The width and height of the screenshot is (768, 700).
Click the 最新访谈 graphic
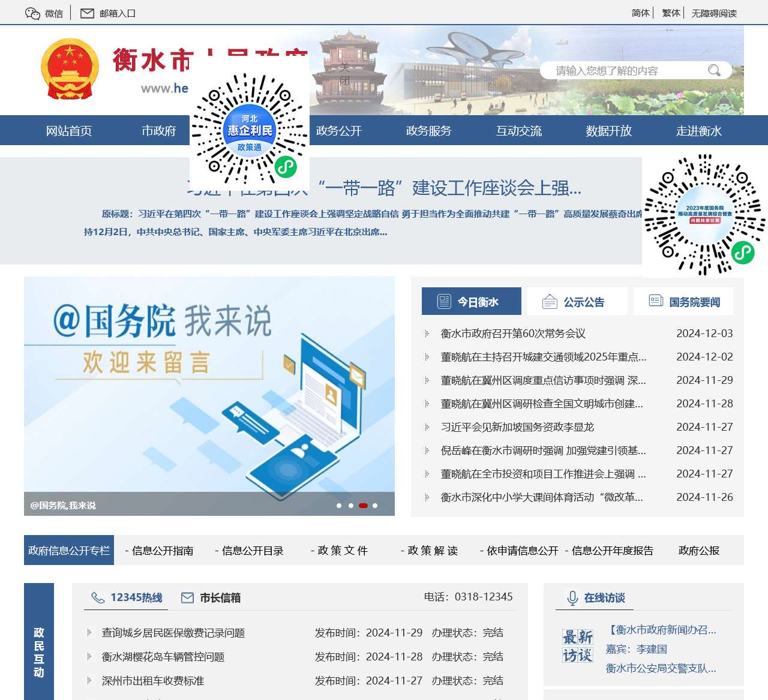click(x=578, y=646)
